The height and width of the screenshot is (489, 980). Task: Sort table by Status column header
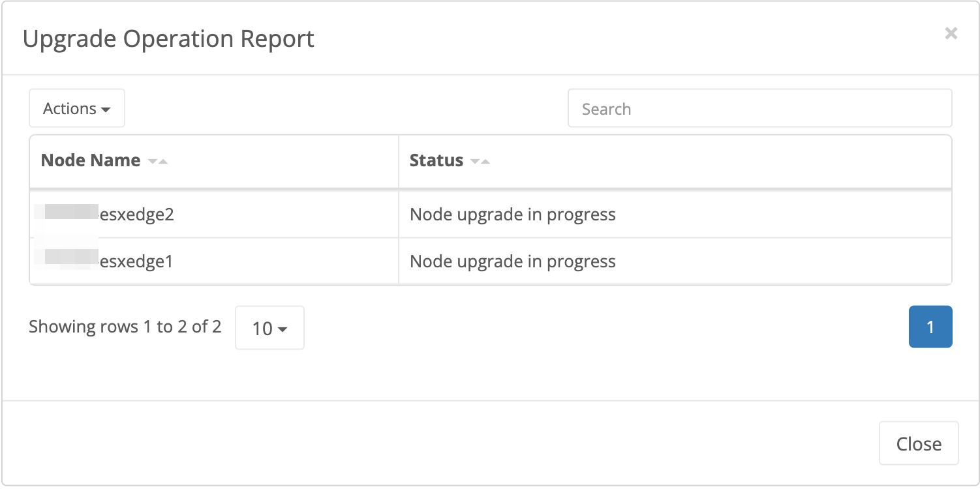436,160
